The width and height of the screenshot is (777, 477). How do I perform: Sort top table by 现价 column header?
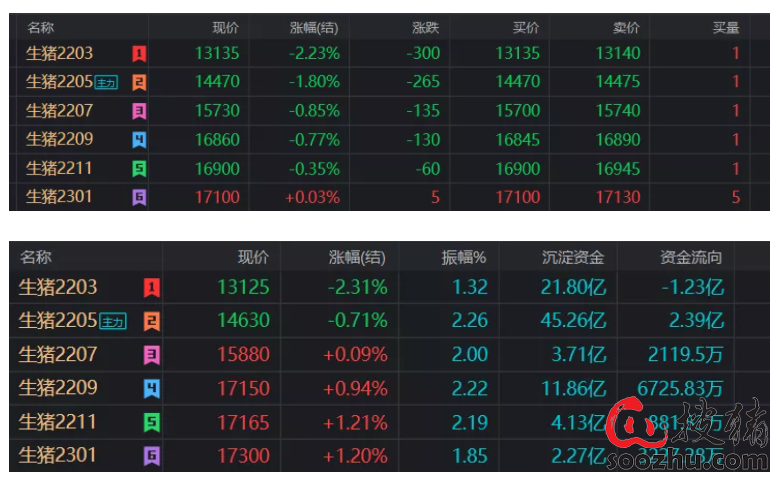pyautogui.click(x=226, y=27)
